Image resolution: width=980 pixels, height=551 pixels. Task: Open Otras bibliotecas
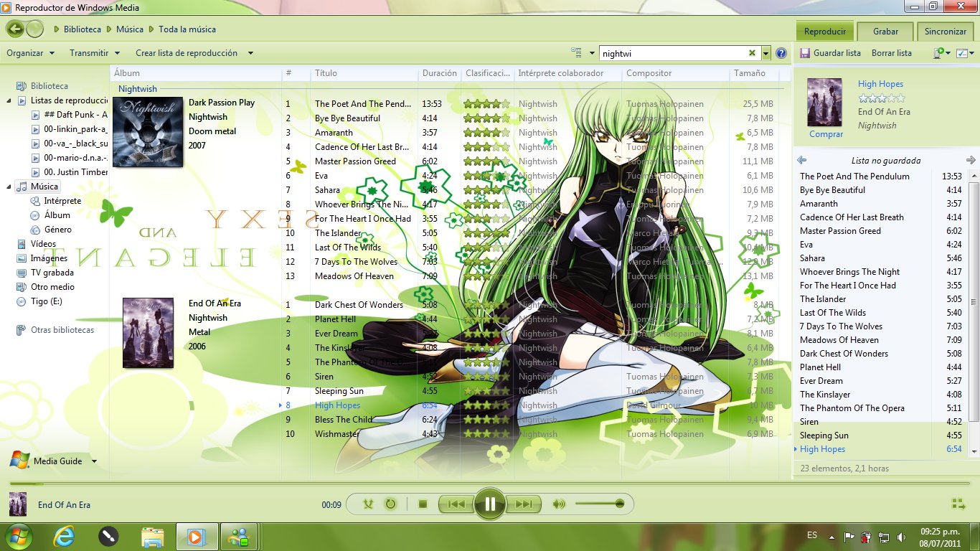62,330
